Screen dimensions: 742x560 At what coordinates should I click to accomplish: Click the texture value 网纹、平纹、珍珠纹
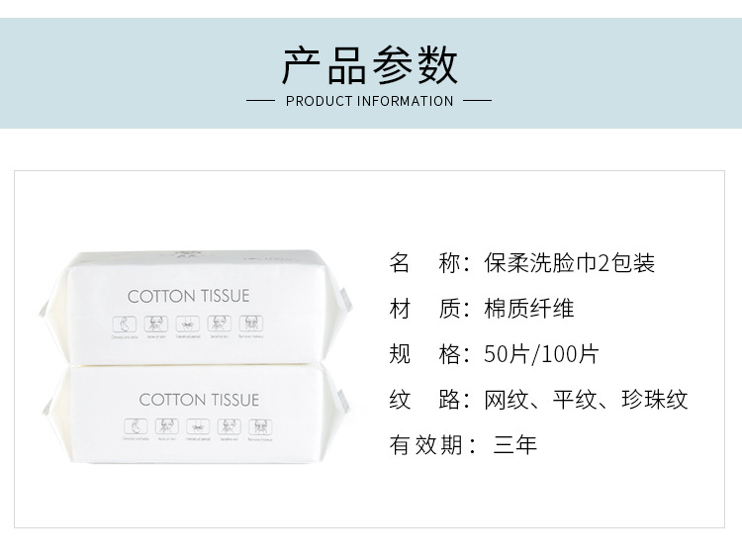coord(586,400)
